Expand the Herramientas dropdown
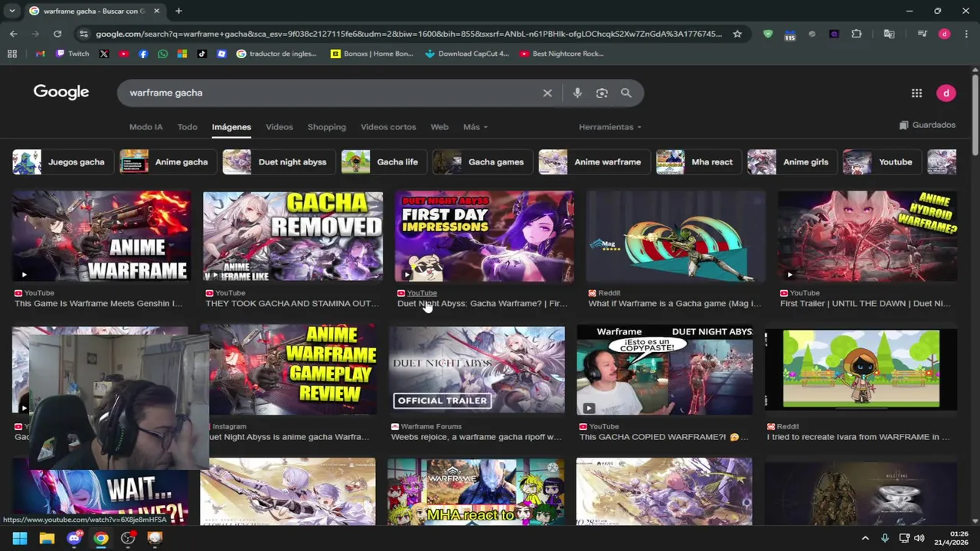Screen dimensions: 980x551 click(610, 127)
